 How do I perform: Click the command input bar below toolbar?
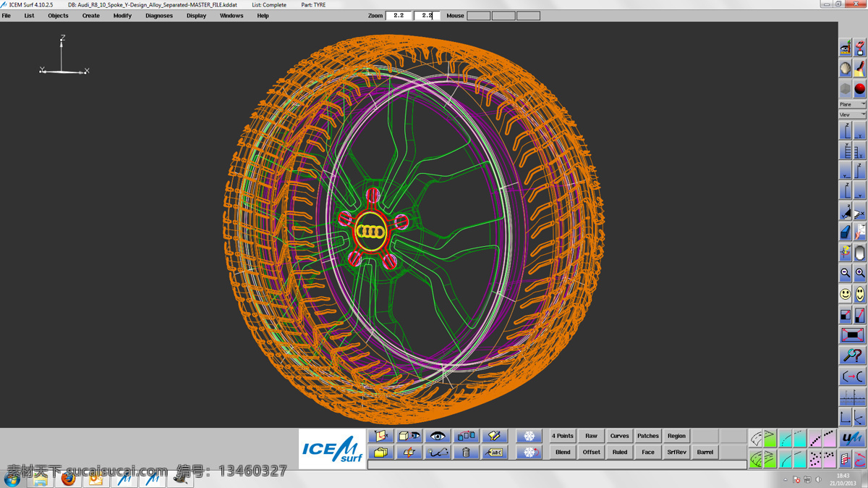pos(557,465)
